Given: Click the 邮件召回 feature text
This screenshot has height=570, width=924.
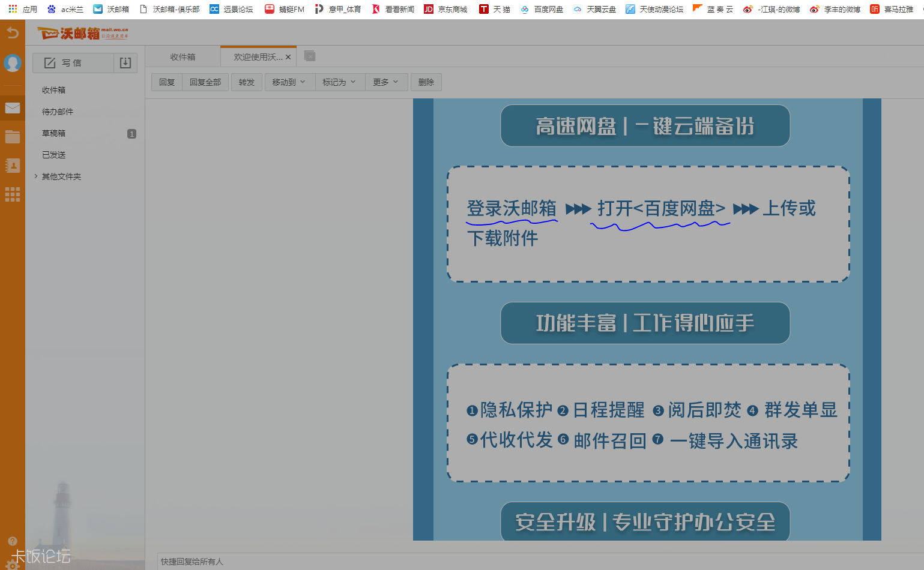Looking at the screenshot, I should 610,441.
